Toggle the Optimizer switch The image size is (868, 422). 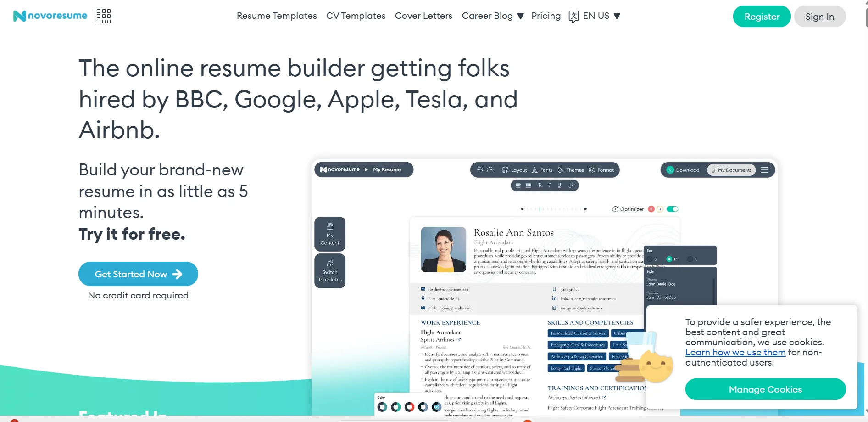coord(673,209)
